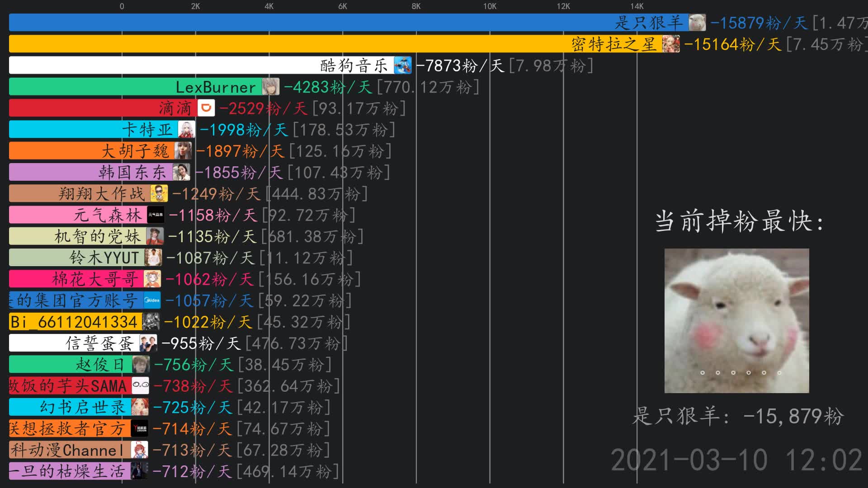Click the Bi_66112041334 avatar icon
This screenshot has width=868, height=488.
[x=151, y=321]
